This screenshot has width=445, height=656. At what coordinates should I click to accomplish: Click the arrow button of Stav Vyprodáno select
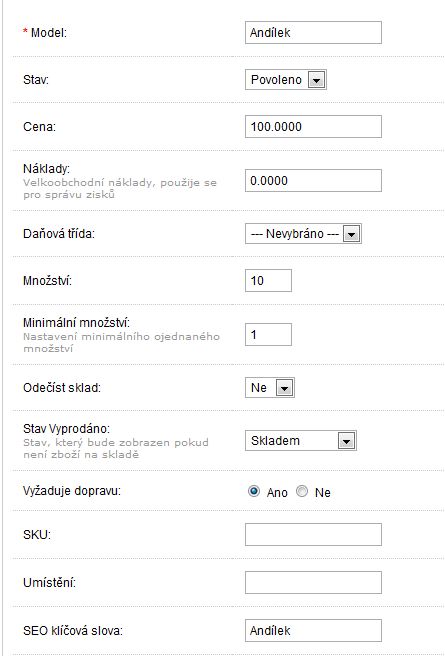click(x=346, y=441)
